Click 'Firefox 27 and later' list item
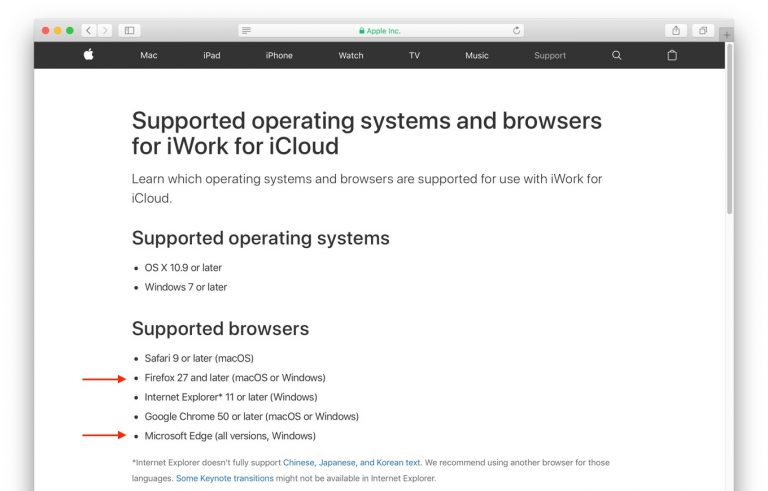This screenshot has height=491, width=768. (x=235, y=378)
